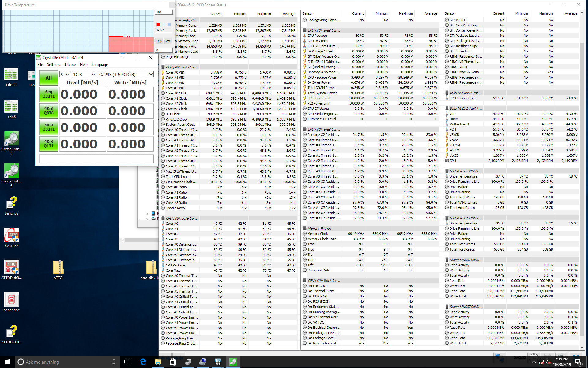Image resolution: width=588 pixels, height=368 pixels.
Task: Select the Bench32 help file icon
Action: coord(11,206)
